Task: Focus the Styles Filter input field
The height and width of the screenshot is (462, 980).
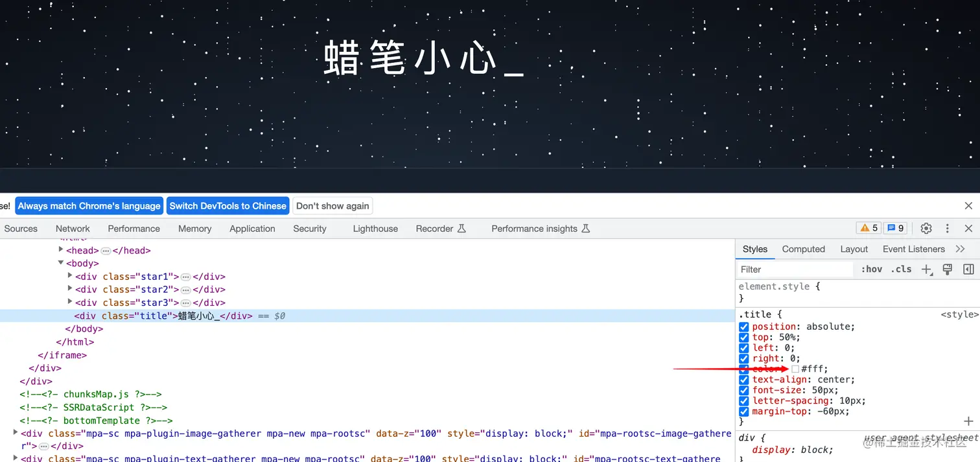Action: [x=796, y=270]
